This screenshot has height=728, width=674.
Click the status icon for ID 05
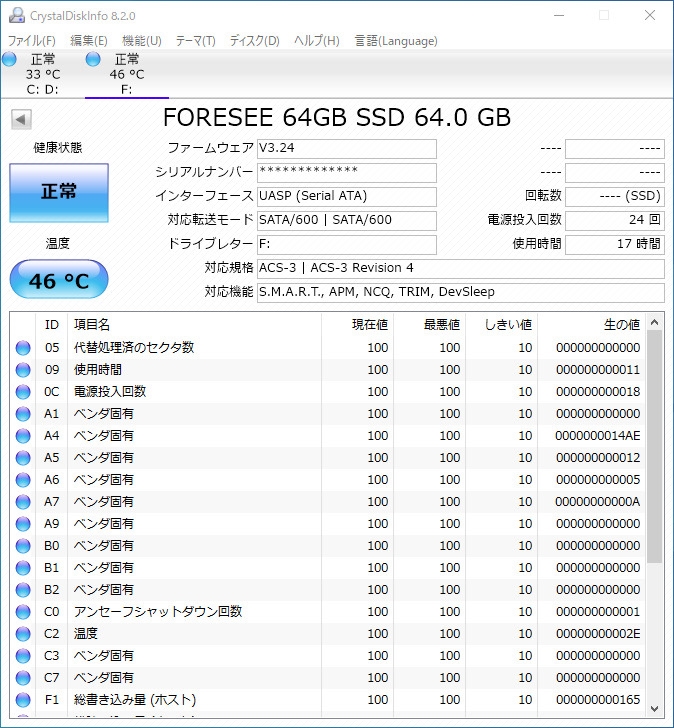click(x=23, y=348)
